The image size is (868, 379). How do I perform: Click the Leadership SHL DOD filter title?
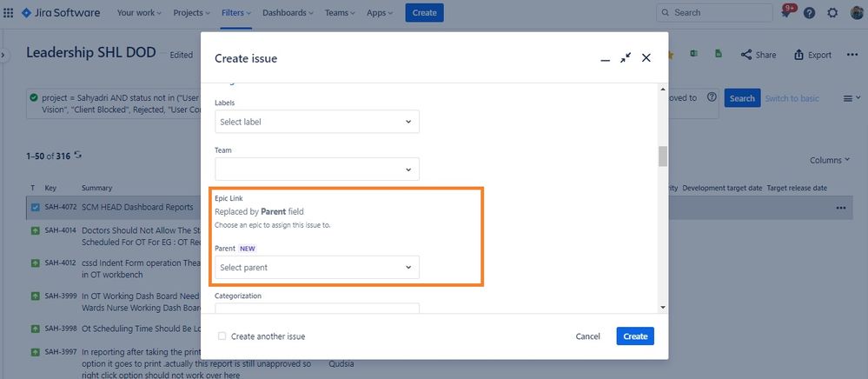pos(90,53)
